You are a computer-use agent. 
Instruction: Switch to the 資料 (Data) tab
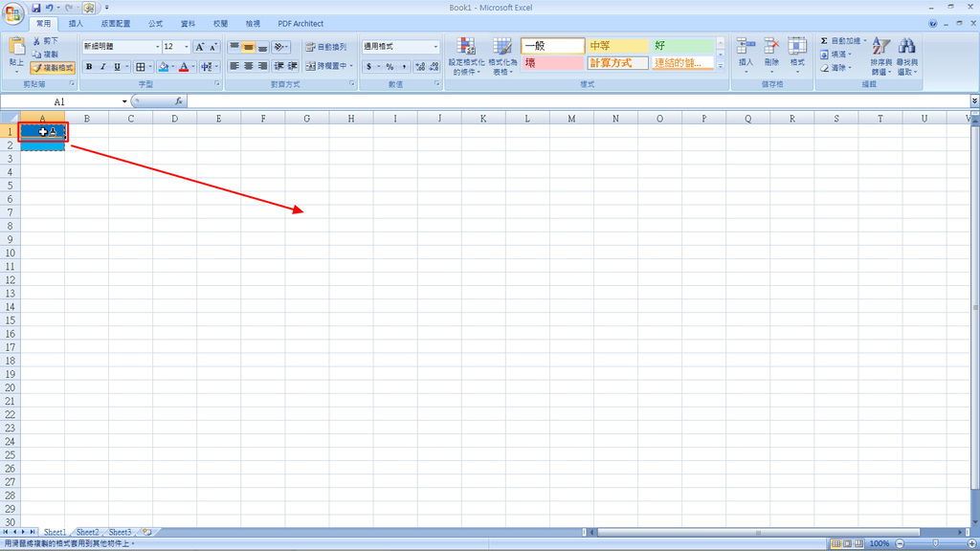coord(189,24)
